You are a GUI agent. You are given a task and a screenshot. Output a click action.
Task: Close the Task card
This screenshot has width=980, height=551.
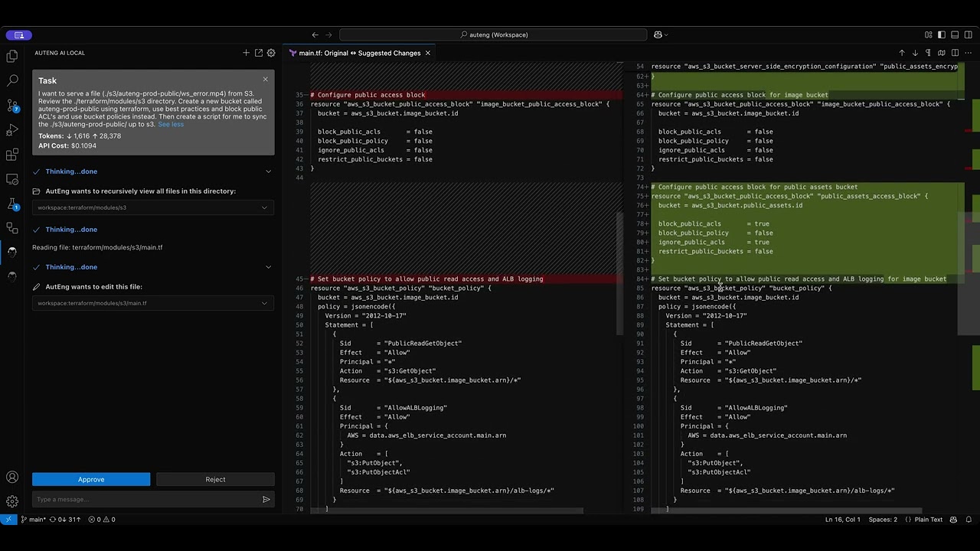(x=266, y=79)
